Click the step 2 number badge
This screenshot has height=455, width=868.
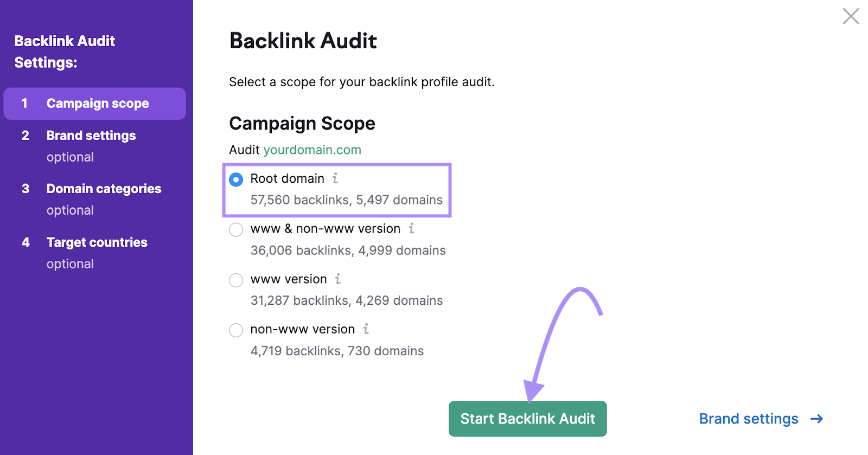(x=25, y=136)
